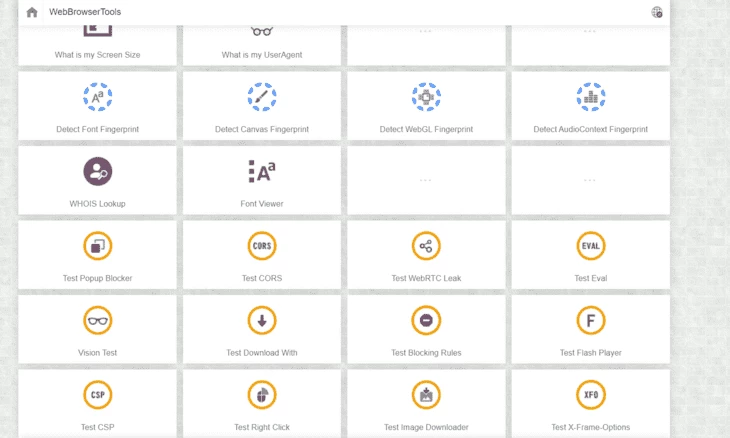Select the Test Blocking Rules icon
730x438 pixels.
[x=426, y=320]
